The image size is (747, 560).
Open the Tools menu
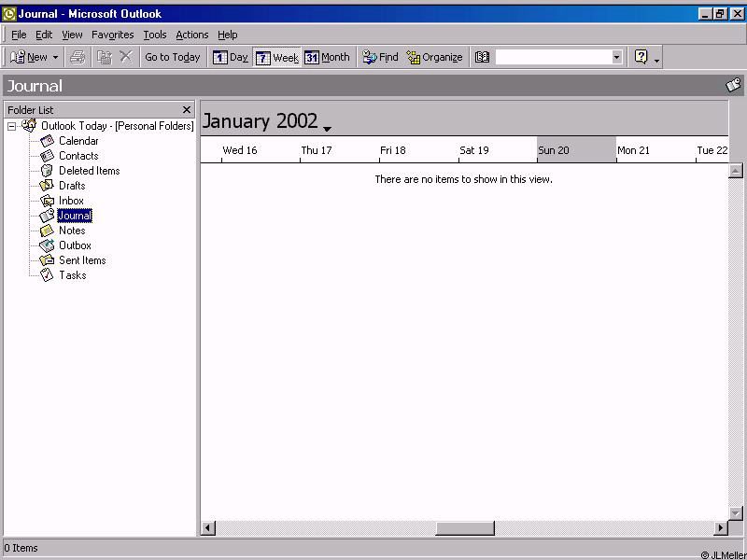155,35
